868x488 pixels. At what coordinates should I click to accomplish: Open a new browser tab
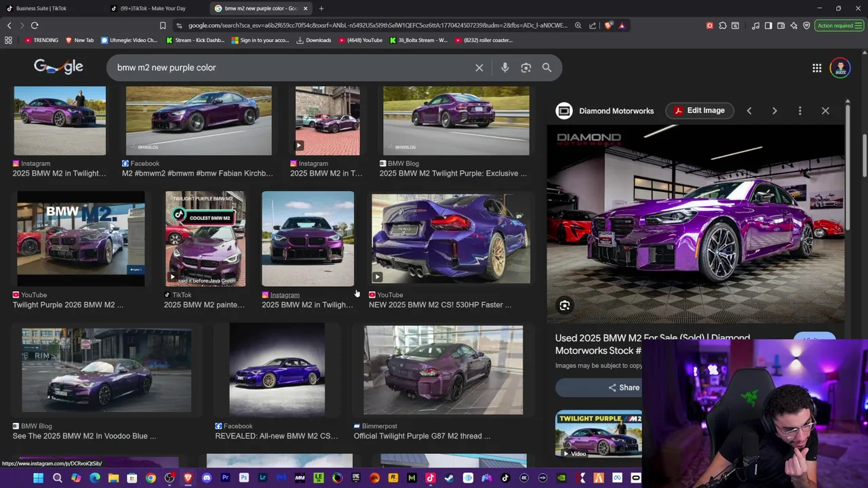click(x=321, y=8)
